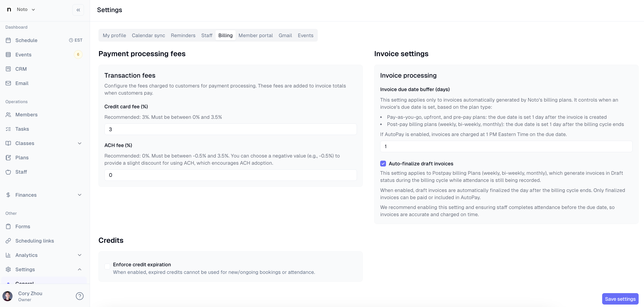Click the Schedule calendar icon

8,40
